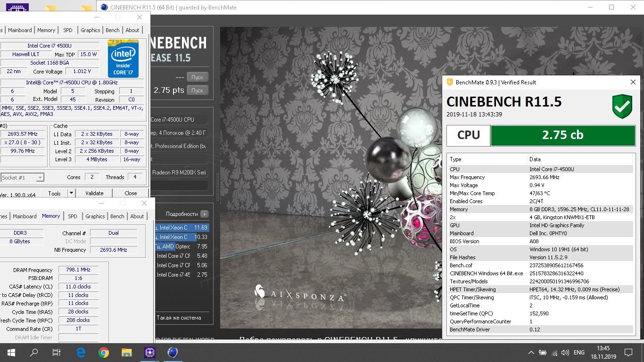Image resolution: width=644 pixels, height=362 pixels.
Task: Expand Подробности details arrow in Cinebench
Action: coord(204,214)
